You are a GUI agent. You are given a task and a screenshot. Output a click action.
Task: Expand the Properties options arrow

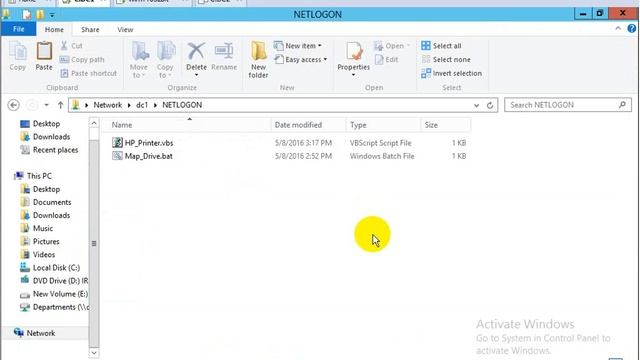point(353,75)
